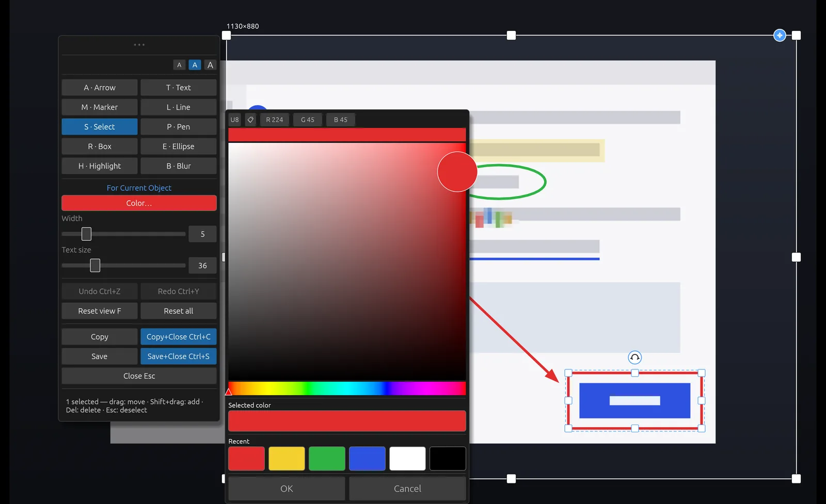Click the active S · Select tool
This screenshot has height=504, width=826.
(x=100, y=127)
